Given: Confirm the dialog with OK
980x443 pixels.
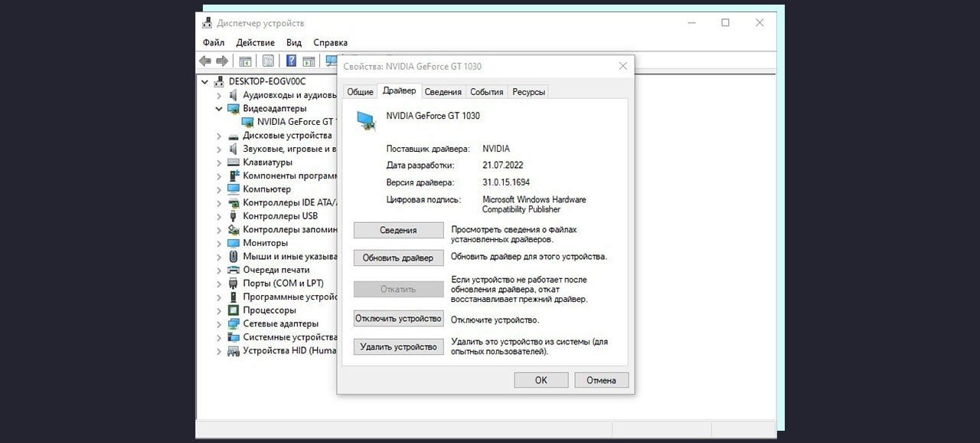Looking at the screenshot, I should tap(541, 380).
